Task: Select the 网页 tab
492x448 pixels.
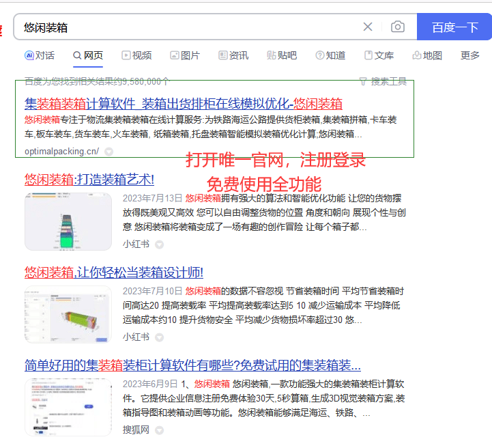Action: coord(88,55)
